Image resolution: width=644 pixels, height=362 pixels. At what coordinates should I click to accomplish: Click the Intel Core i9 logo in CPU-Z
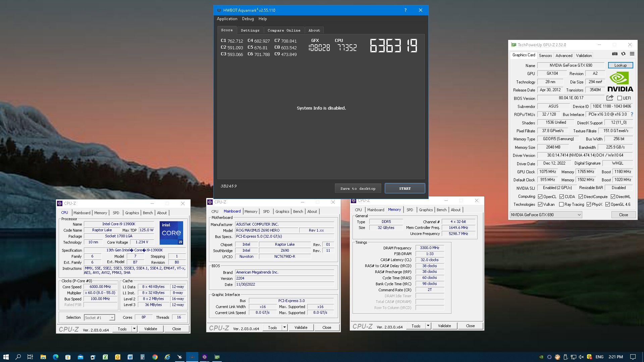pyautogui.click(x=171, y=233)
